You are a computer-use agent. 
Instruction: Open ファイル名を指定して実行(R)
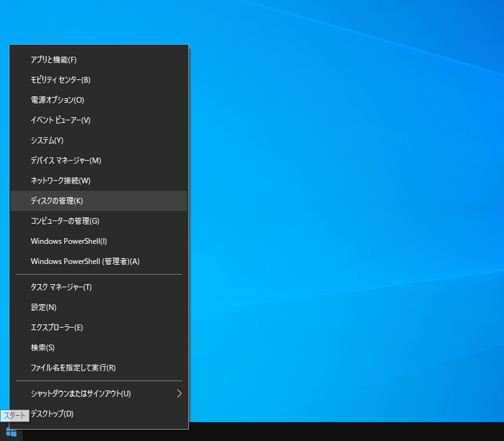point(99,368)
